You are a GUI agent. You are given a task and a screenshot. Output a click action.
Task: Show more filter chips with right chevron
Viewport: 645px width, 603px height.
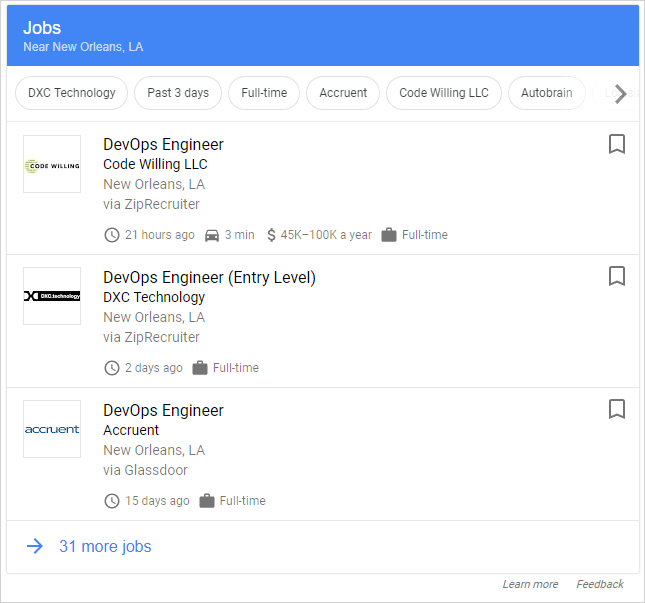tap(620, 94)
